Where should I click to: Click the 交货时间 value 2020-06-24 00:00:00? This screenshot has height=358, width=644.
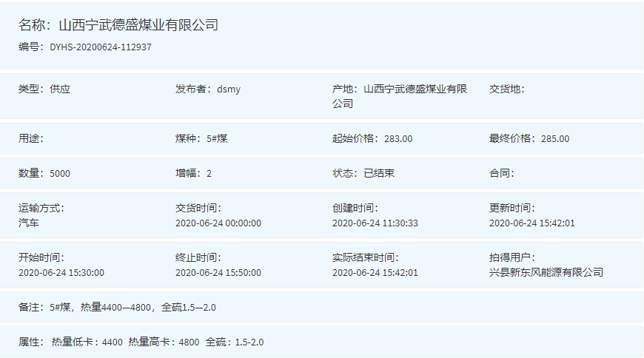(218, 223)
